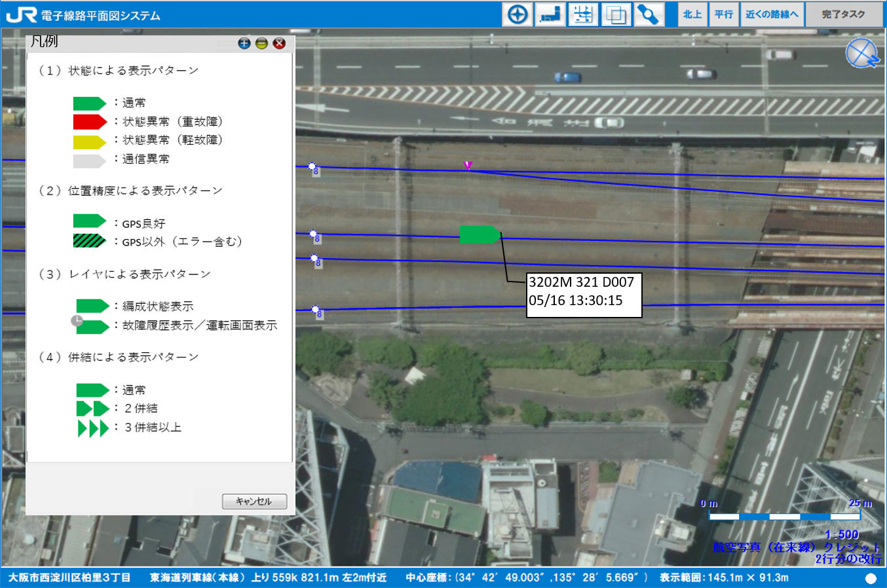This screenshot has height=588, width=887.
Task: Select the track layout diagram icon
Action: click(x=582, y=14)
